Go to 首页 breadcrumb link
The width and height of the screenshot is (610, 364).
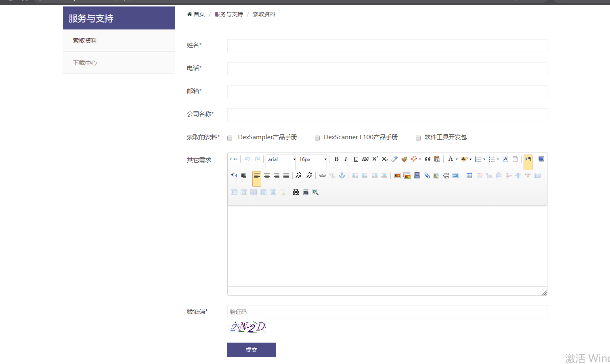pyautogui.click(x=199, y=14)
